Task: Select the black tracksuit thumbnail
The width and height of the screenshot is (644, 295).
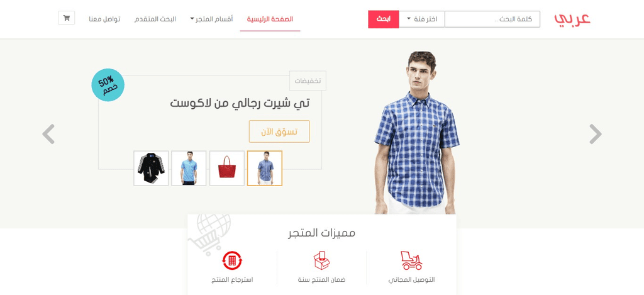Action: point(151,168)
